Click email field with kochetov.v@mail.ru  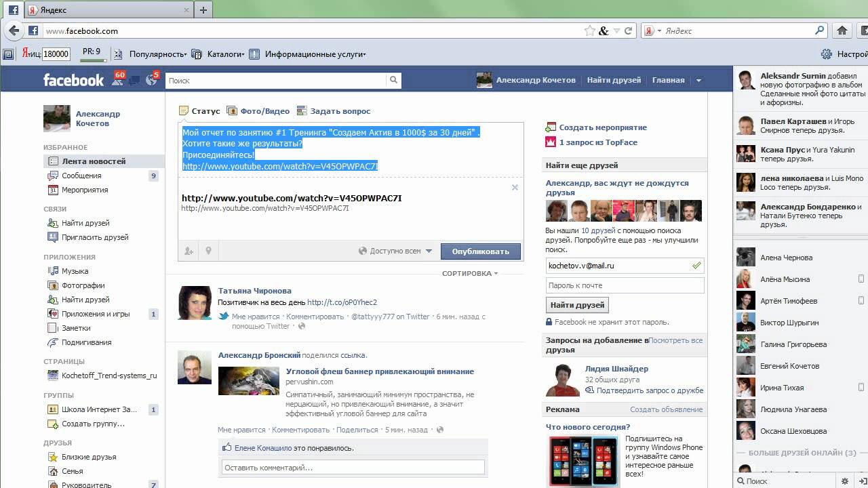(x=625, y=266)
